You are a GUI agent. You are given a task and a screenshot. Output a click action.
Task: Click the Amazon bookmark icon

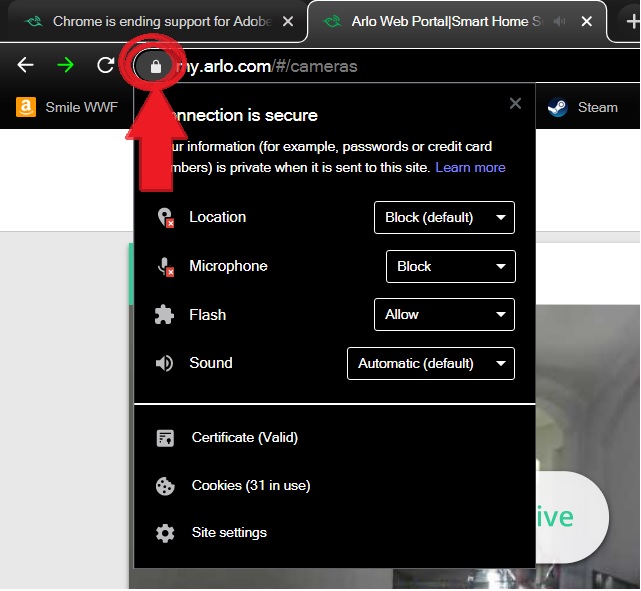pos(26,107)
